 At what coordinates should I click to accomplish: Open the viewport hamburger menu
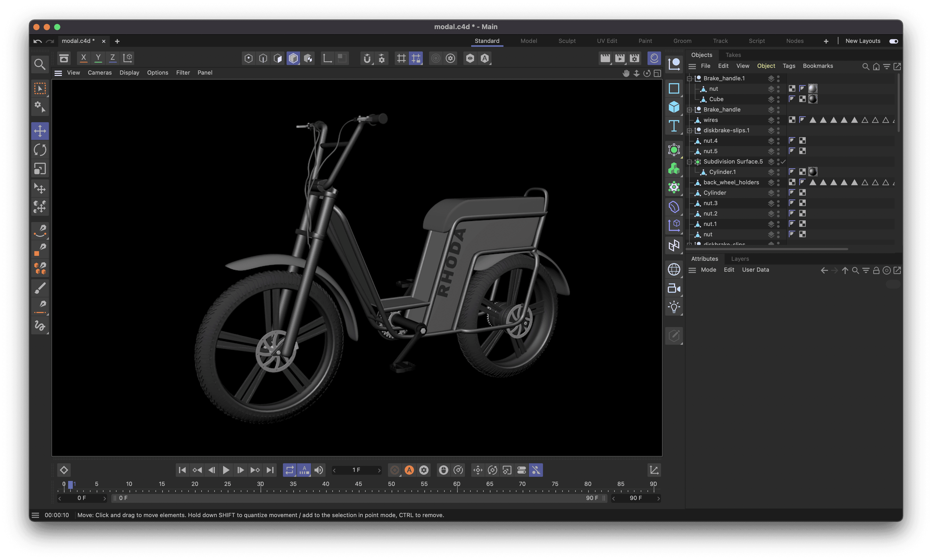pyautogui.click(x=58, y=73)
